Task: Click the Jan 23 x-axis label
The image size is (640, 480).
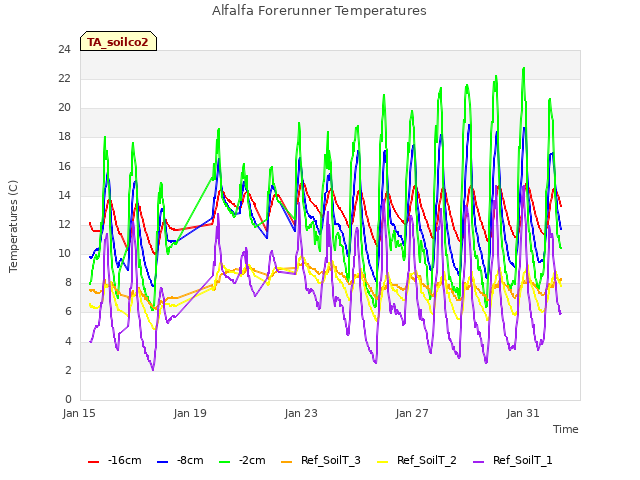Action: (x=301, y=413)
